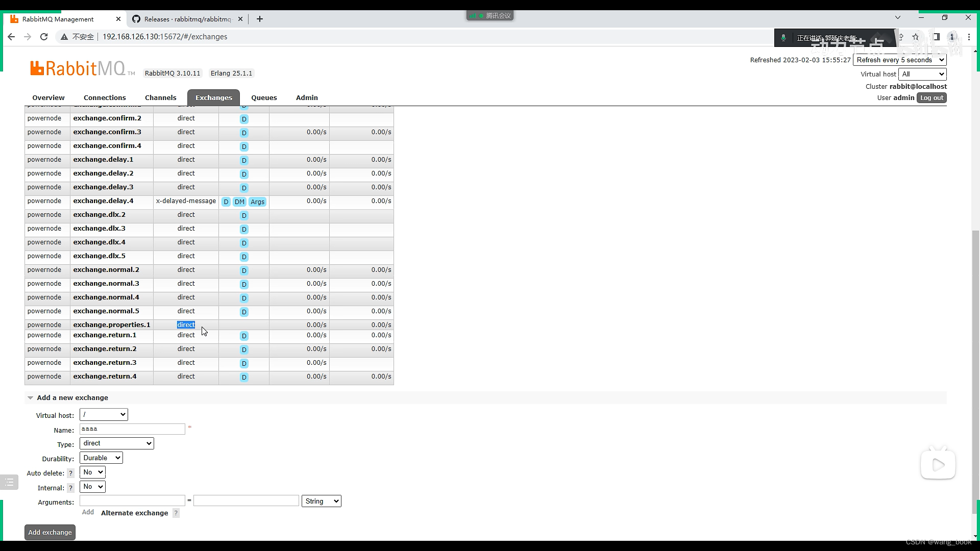Open the Overview tab

[48, 97]
